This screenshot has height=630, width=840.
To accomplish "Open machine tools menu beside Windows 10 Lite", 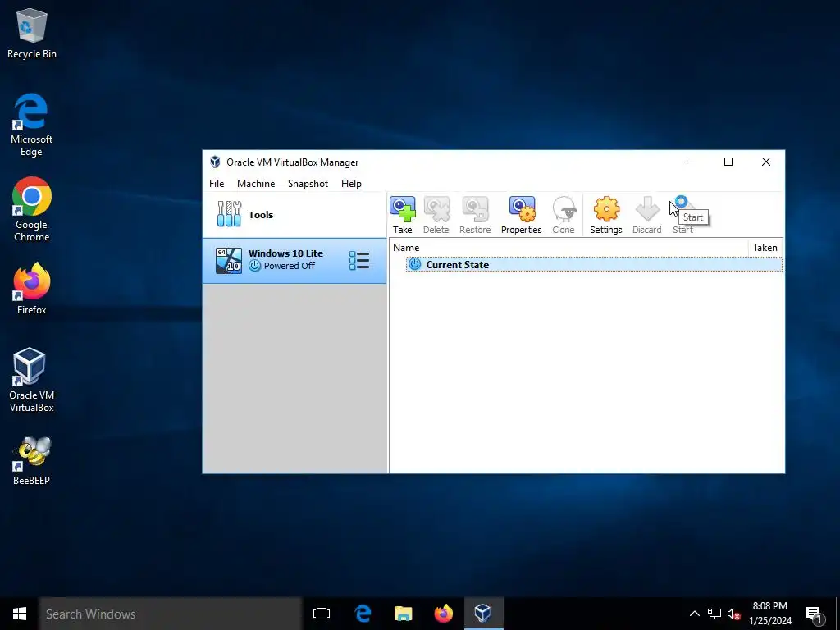I will click(359, 260).
